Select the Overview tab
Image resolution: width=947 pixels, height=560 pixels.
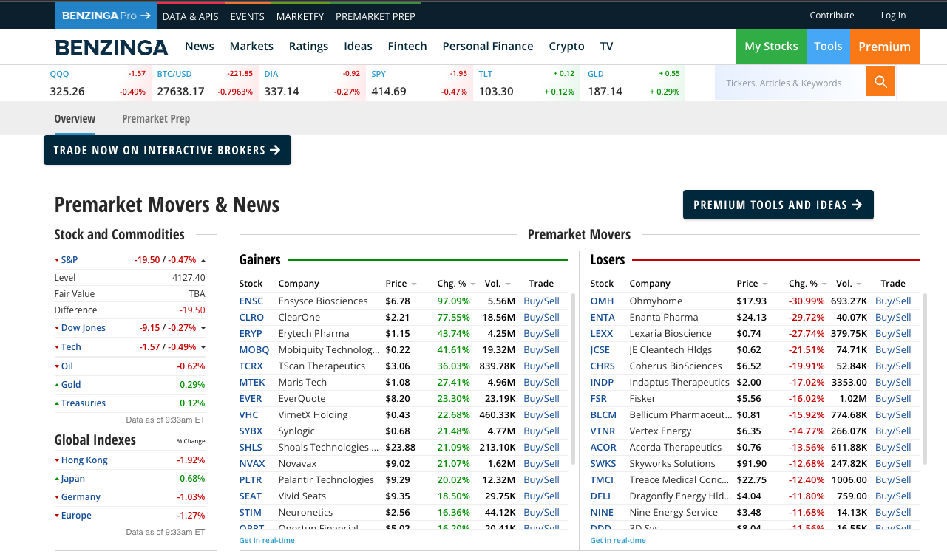75,118
